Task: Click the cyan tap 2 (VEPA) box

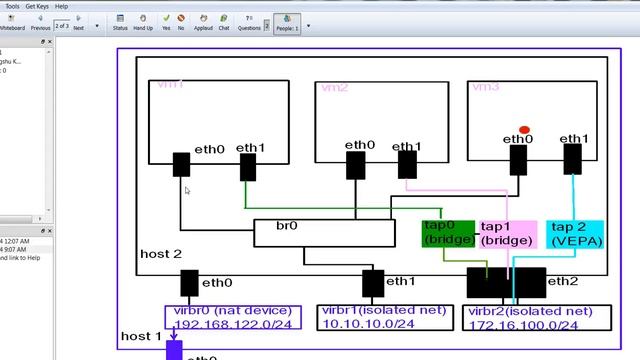Action: point(575,234)
